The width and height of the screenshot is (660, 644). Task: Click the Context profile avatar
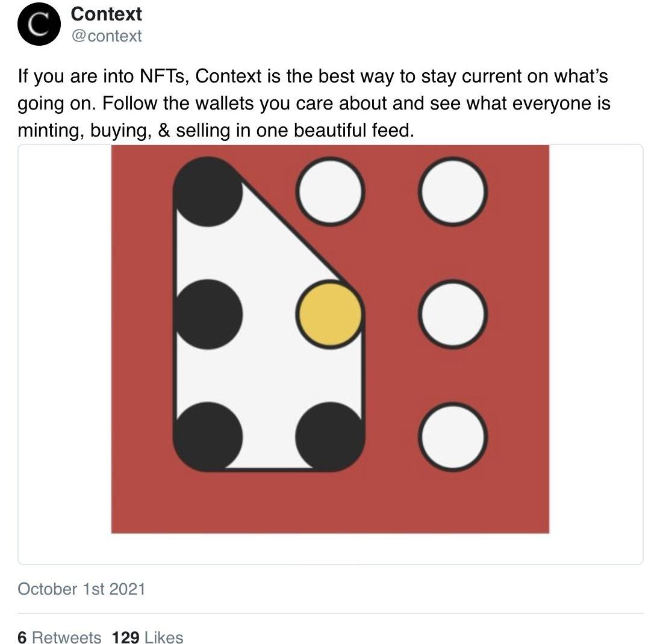coord(39,24)
